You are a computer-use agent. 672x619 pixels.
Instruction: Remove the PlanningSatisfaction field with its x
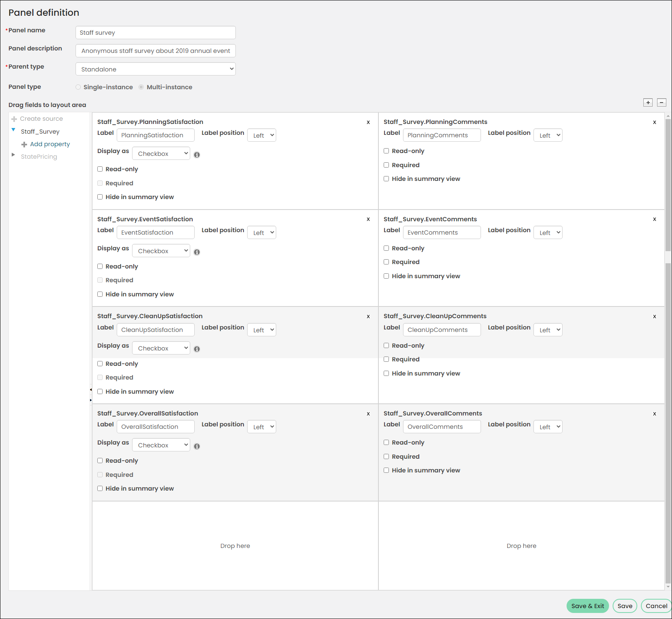368,122
